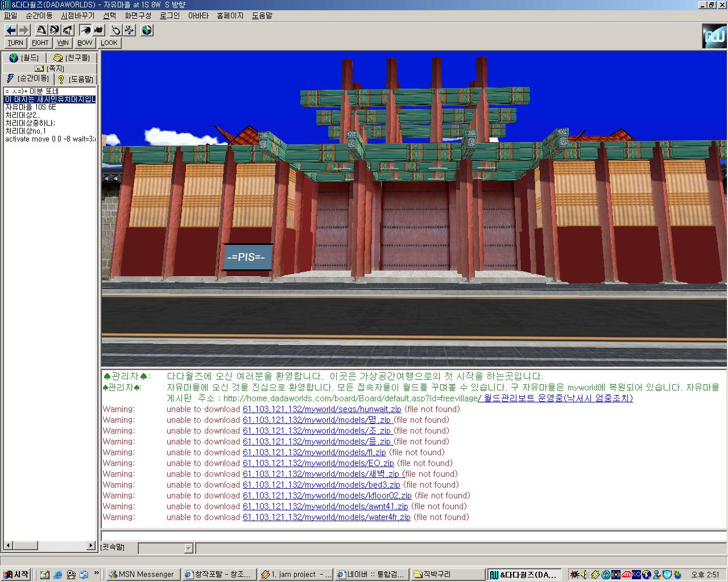Screen dimensions: 728x582
Task: Trigger the TURN gesture button
Action: pyautogui.click(x=15, y=43)
